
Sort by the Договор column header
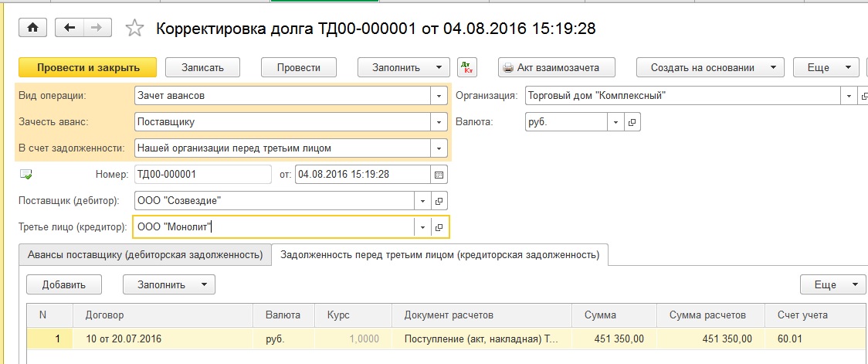[x=163, y=315]
